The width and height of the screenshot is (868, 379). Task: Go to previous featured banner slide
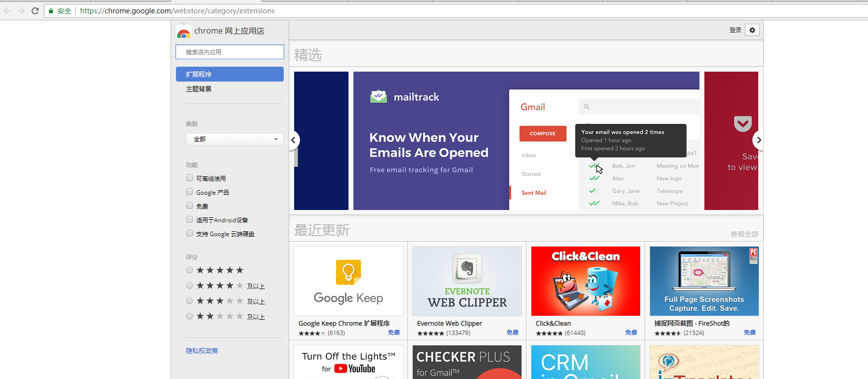click(x=293, y=140)
